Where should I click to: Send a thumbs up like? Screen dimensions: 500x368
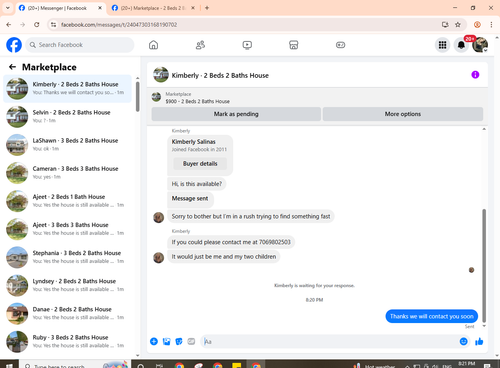(479, 341)
